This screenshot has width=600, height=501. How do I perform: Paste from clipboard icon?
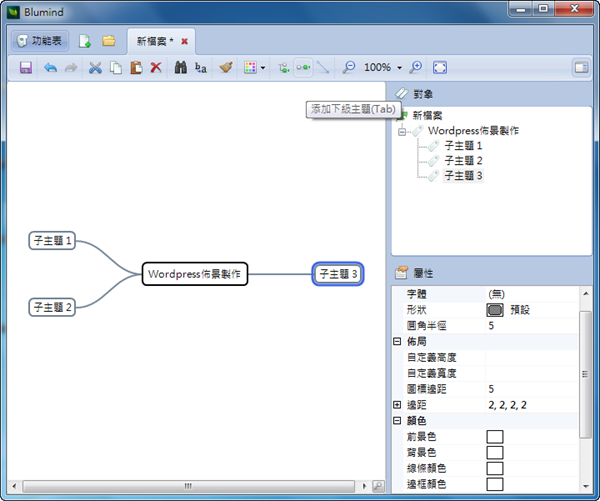point(136,68)
